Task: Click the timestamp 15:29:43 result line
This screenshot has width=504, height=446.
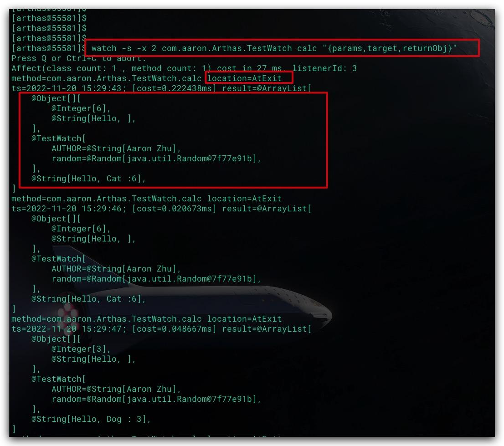Action: (161, 88)
